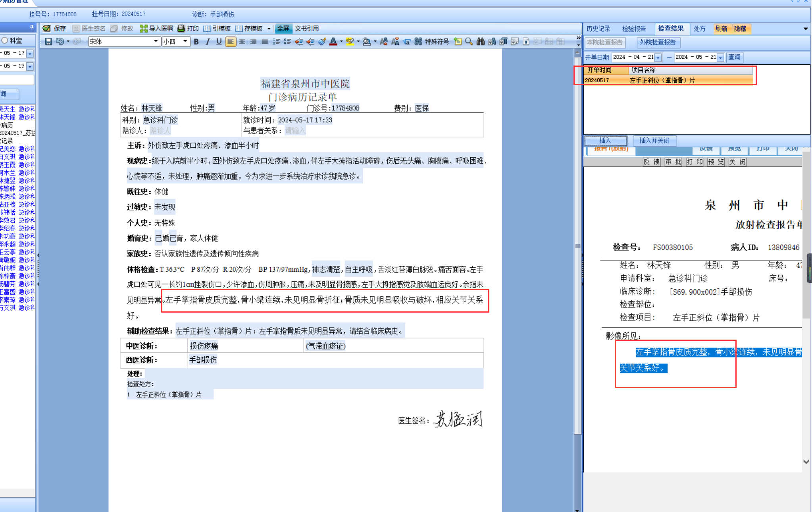Click the format painter brush icon
The image size is (812, 512).
point(322,42)
